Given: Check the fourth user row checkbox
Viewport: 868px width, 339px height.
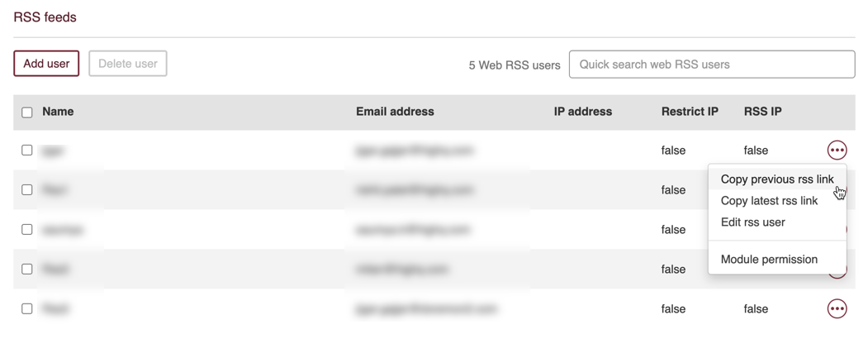Looking at the screenshot, I should [x=26, y=270].
